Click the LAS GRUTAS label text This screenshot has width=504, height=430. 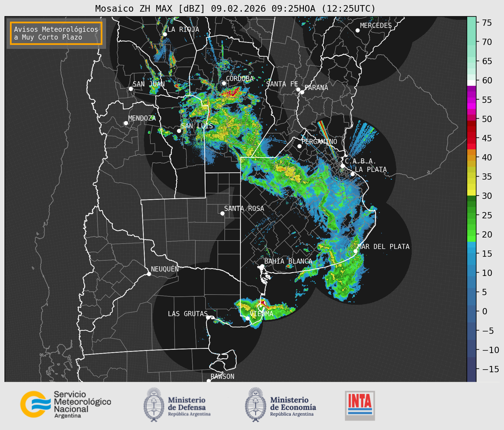188,314
